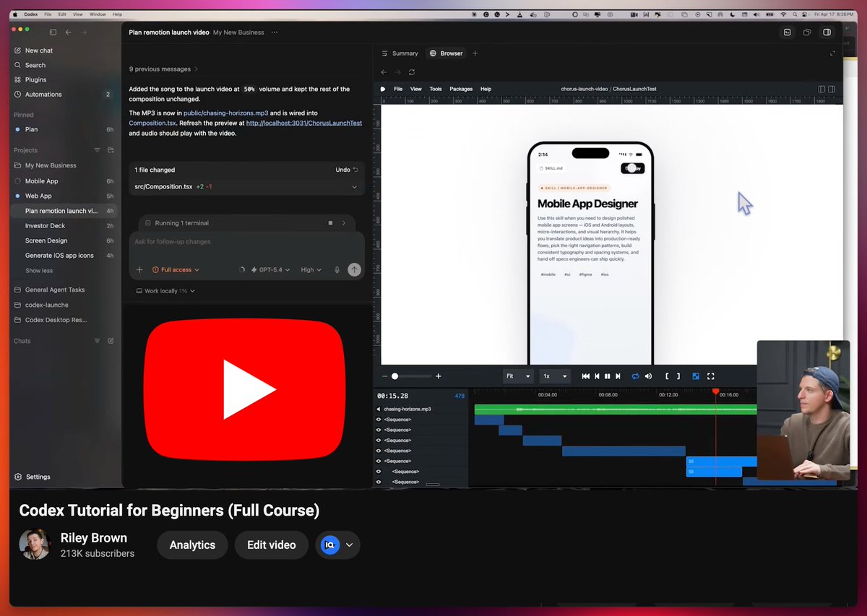Open the Work locally dropdown

click(165, 291)
